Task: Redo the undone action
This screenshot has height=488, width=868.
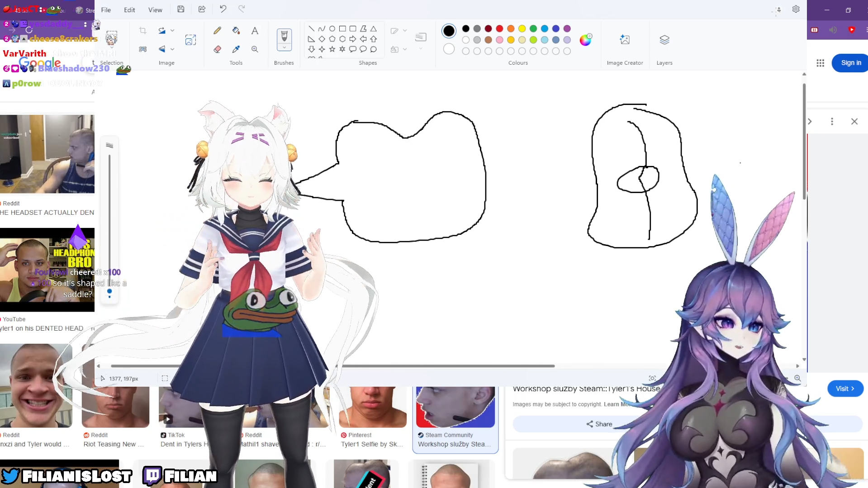Action: 242,9
